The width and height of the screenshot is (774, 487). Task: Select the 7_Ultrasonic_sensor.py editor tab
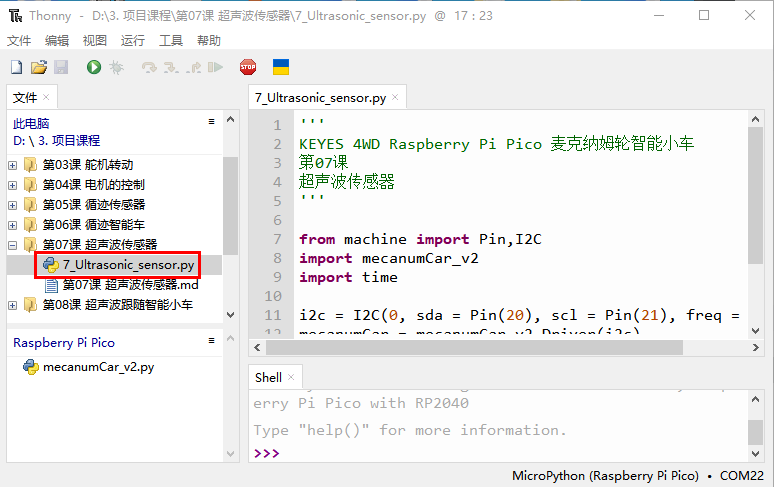(320, 98)
